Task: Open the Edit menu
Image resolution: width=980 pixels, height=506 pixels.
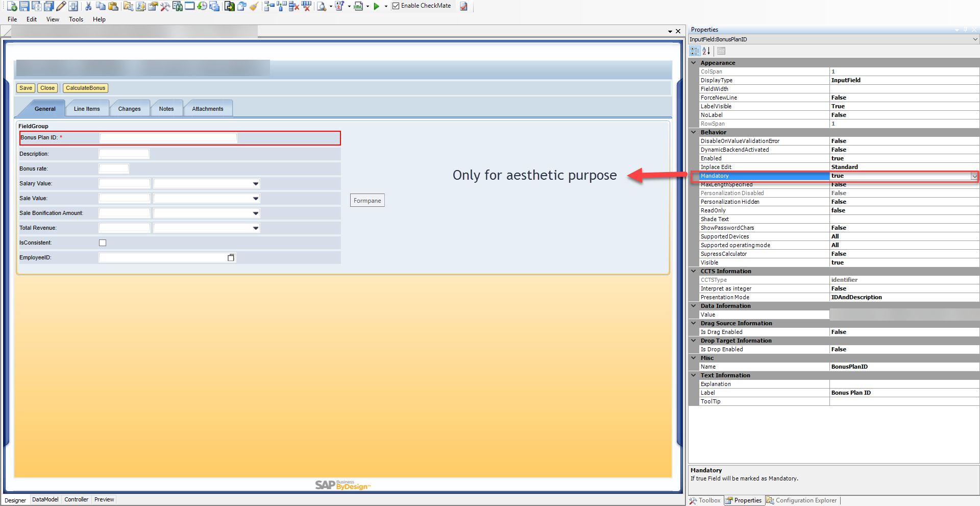Action: tap(32, 19)
